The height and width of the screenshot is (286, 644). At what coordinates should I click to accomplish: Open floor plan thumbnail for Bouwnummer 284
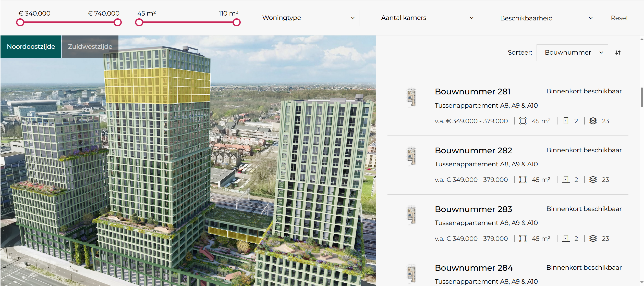411,273
